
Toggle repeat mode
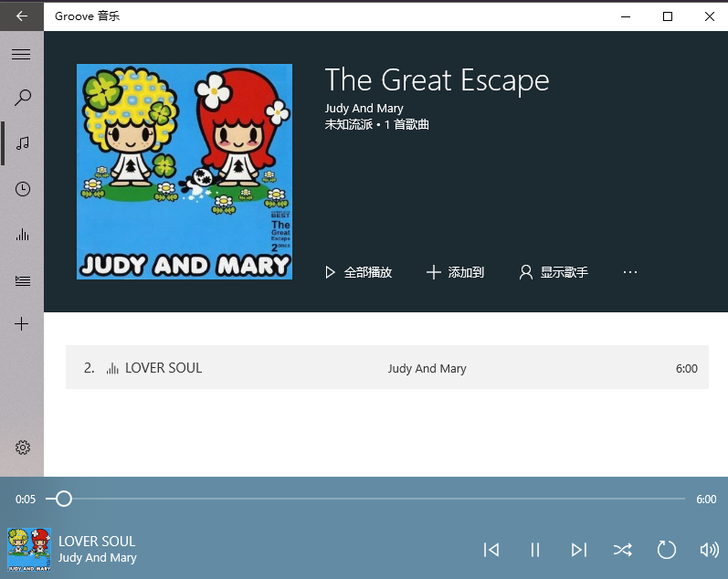pos(666,550)
